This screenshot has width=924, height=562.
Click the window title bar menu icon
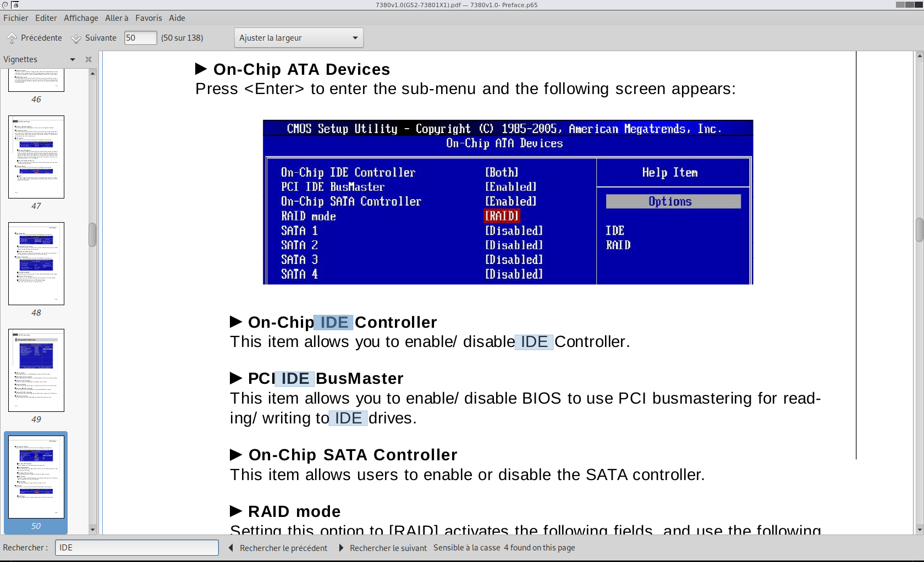[5, 5]
